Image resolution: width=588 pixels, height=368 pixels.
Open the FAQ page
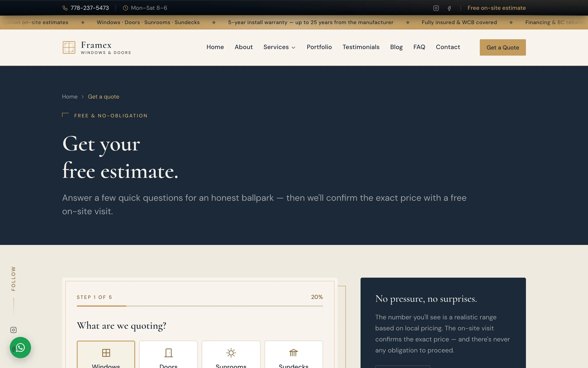click(x=419, y=47)
